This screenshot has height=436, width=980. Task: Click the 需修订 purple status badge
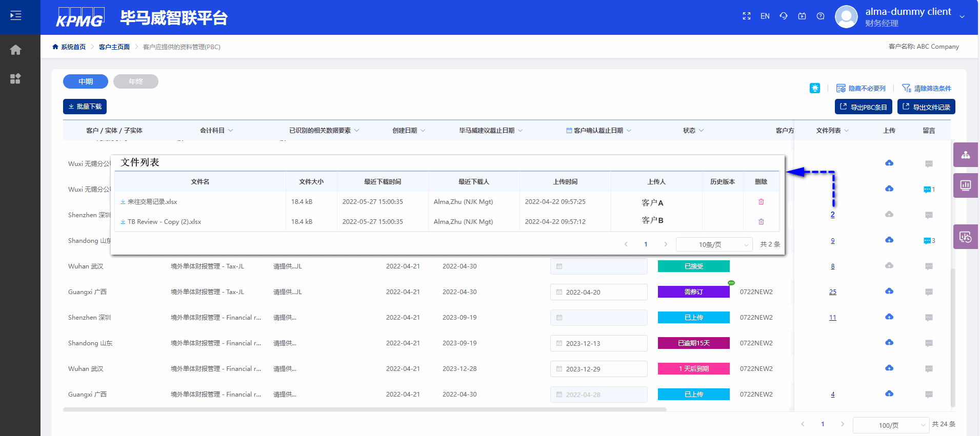[x=693, y=292]
